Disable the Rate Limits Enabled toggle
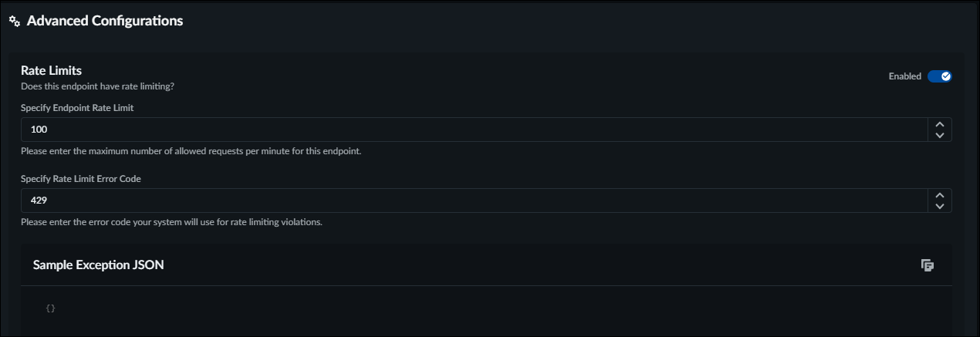The image size is (980, 337). (x=939, y=76)
